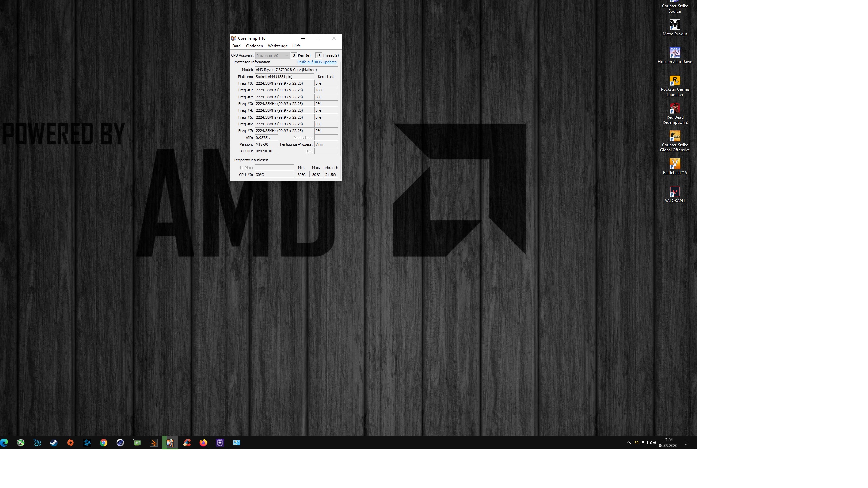Open Cinebench sphere icon on the taskbar
Screen dimensions: 868x488
pyautogui.click(x=120, y=443)
